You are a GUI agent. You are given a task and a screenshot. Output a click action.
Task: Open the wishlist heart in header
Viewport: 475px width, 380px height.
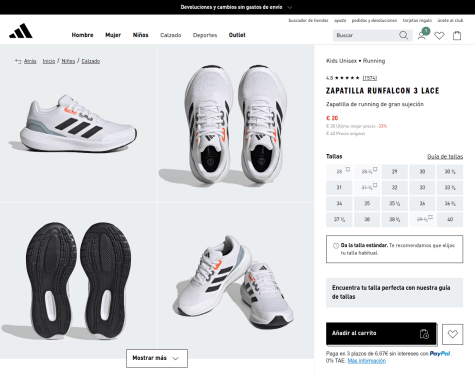439,35
